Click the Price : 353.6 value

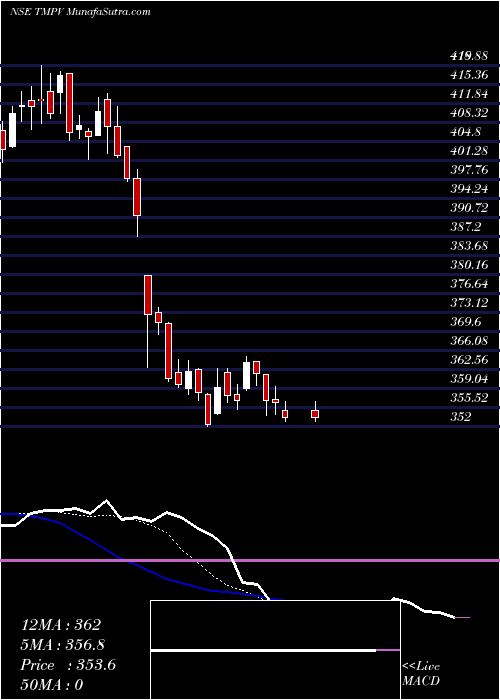tap(68, 665)
